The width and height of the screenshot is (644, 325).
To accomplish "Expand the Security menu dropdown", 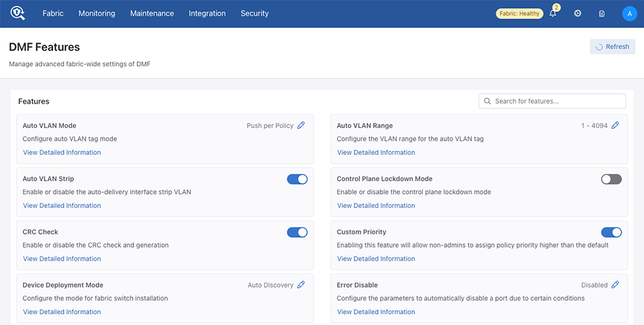I will point(254,13).
